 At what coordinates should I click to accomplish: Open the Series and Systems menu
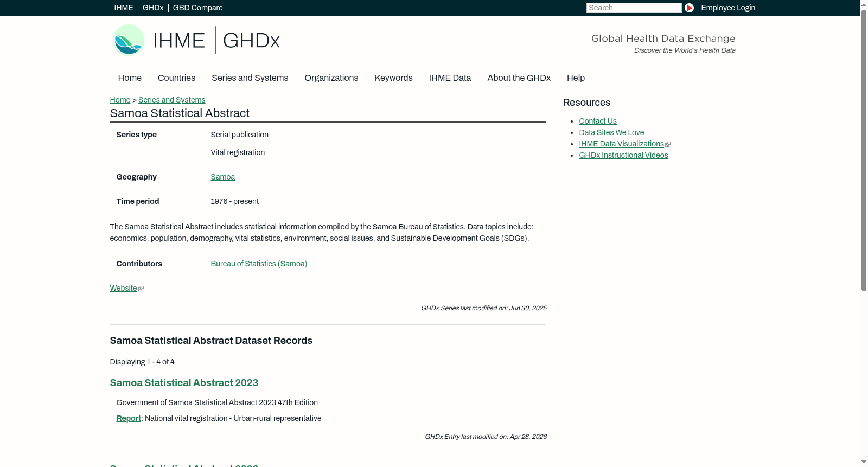click(x=250, y=78)
